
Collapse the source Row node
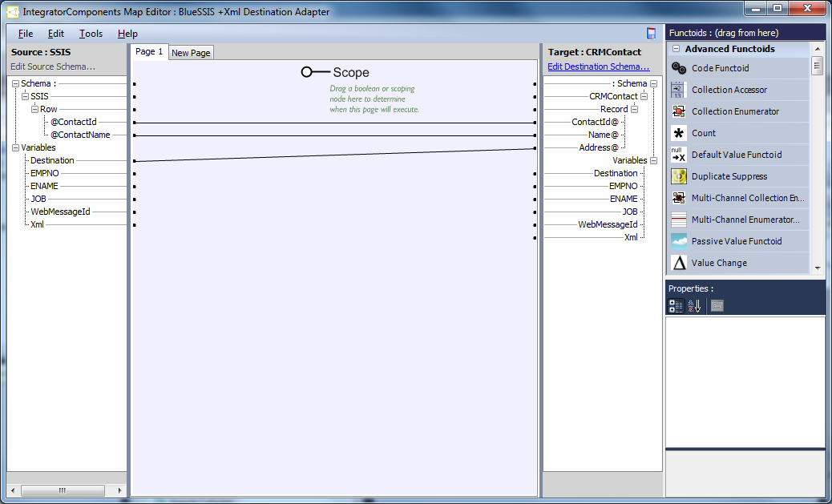pos(34,109)
